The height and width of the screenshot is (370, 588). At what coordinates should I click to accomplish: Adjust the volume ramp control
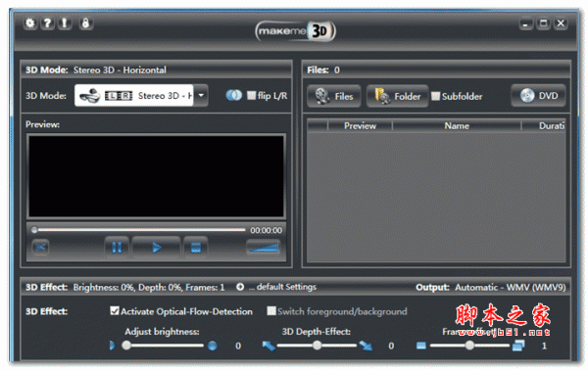point(264,248)
